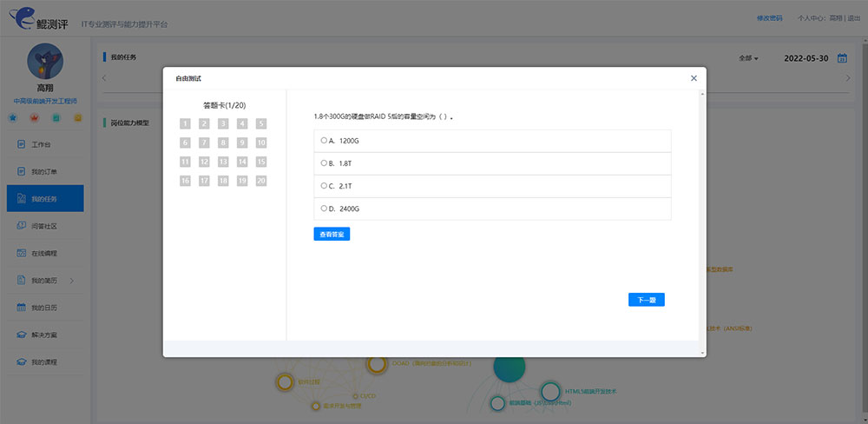Choose answer option B. 1.8T

click(x=324, y=163)
